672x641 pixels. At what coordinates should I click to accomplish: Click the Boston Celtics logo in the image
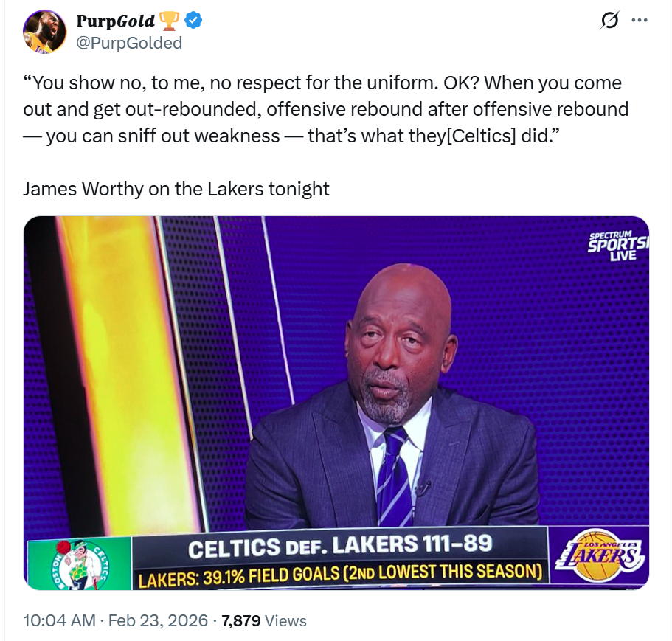coord(80,564)
